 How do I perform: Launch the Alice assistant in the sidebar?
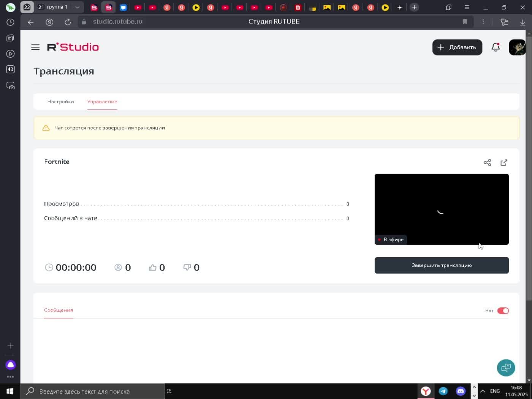[10, 365]
